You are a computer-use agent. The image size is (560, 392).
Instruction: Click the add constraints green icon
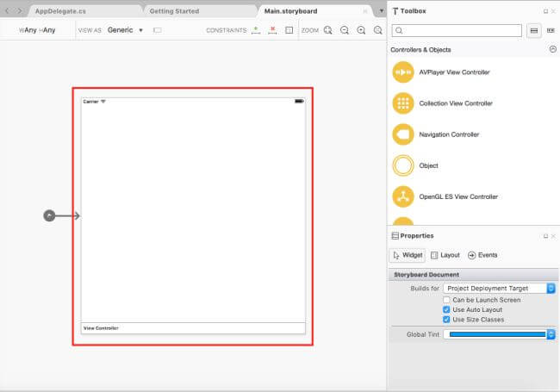coord(256,30)
